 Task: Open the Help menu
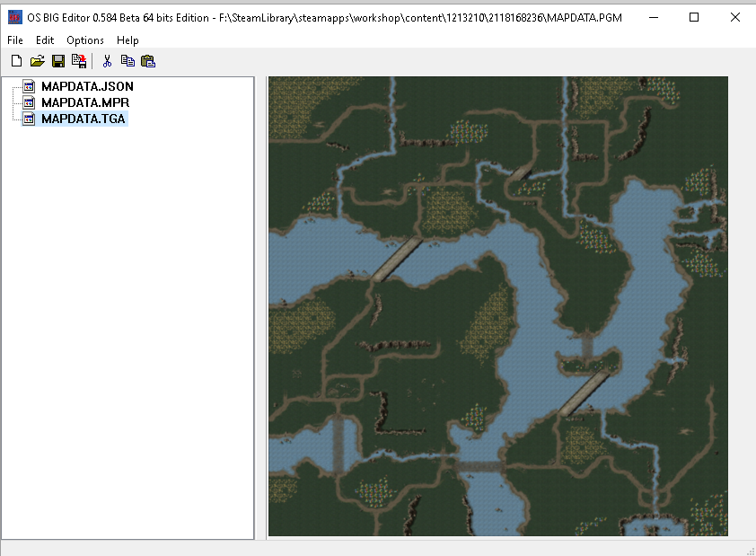pos(127,40)
